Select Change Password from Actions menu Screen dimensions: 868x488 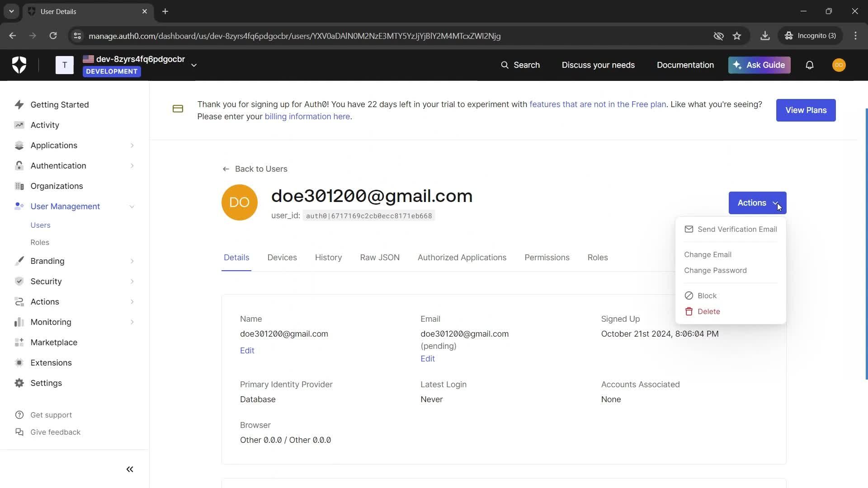715,270
